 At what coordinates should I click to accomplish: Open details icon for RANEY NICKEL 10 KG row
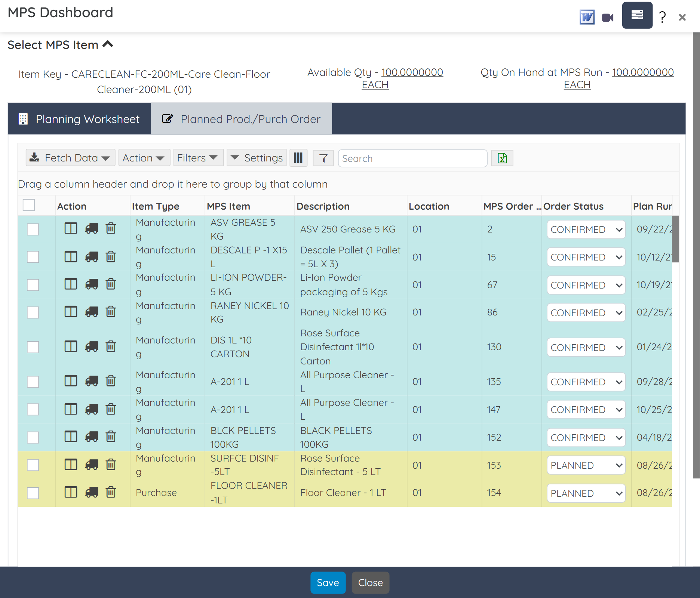(x=70, y=312)
